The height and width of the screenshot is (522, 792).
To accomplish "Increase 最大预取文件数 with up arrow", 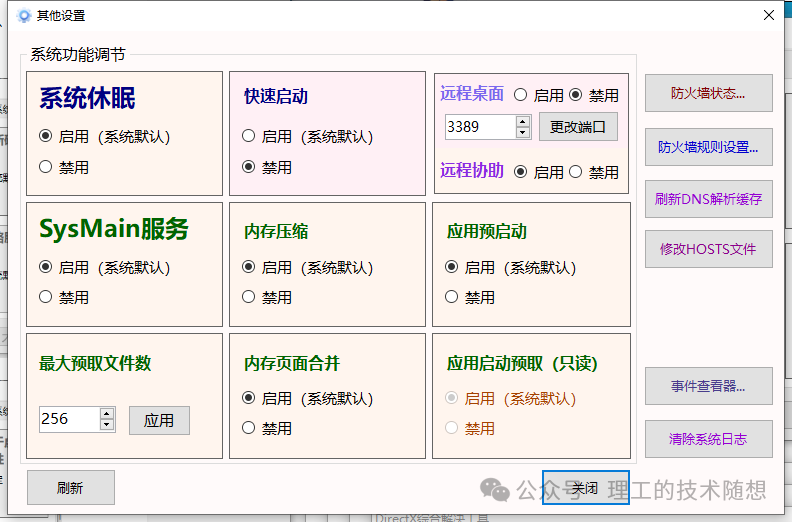I will pyautogui.click(x=107, y=413).
